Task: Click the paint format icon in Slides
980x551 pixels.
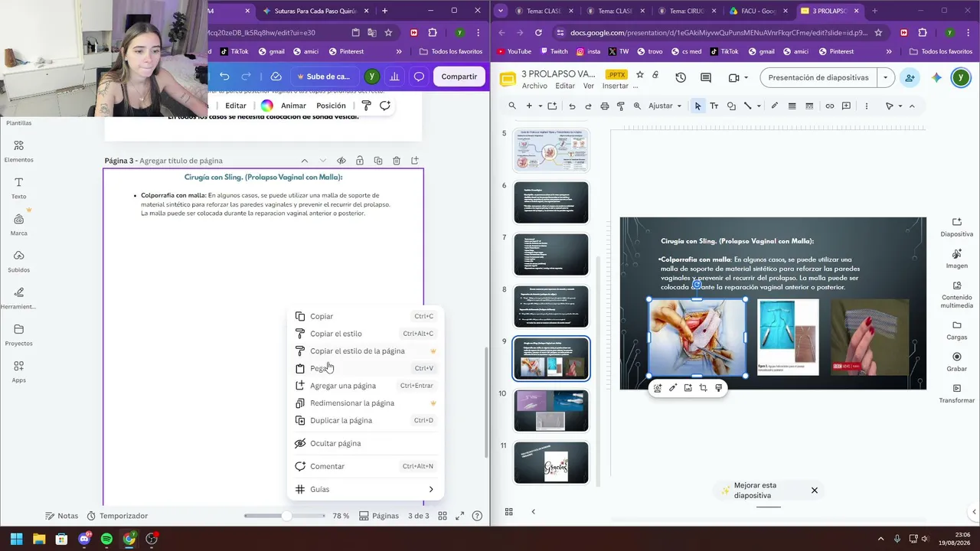Action: [x=621, y=106]
